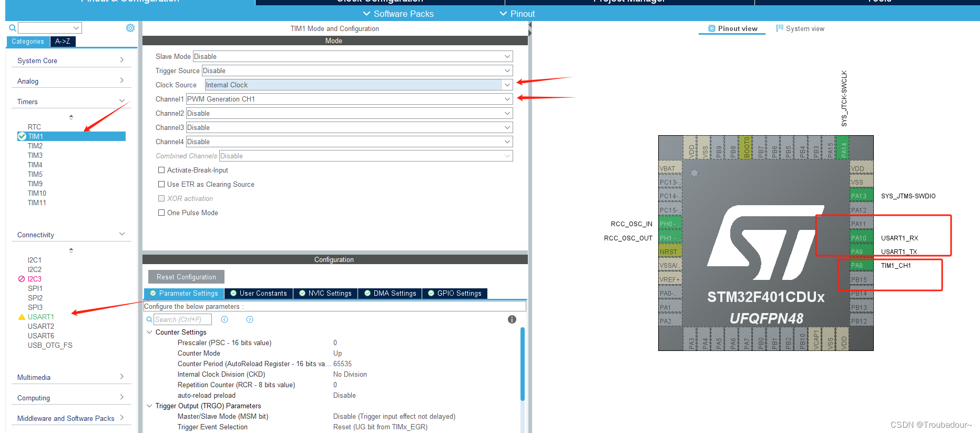Select the PH1 oscillator pin
The image size is (980, 433).
click(x=670, y=238)
